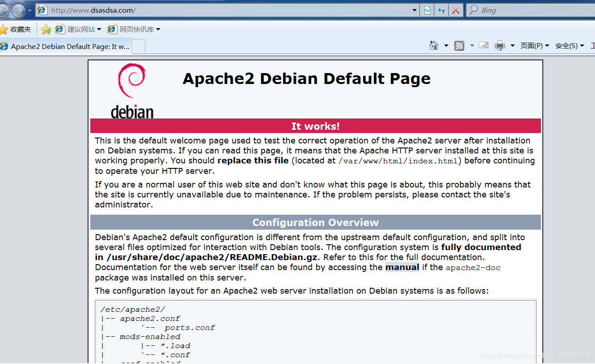Viewport: 595px width, 364px height.
Task: Stop loading with the red X icon
Action: point(456,10)
